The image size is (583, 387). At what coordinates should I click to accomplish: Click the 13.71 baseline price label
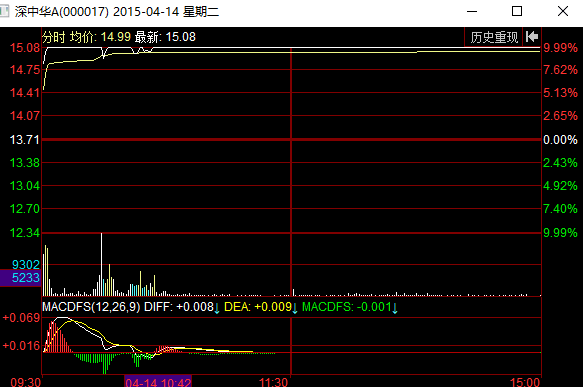pyautogui.click(x=25, y=140)
